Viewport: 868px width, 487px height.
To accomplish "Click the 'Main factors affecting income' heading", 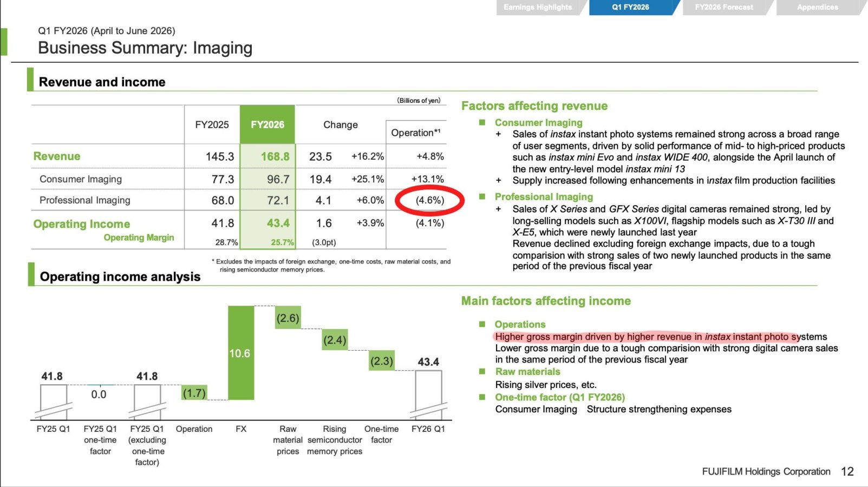I will [546, 301].
